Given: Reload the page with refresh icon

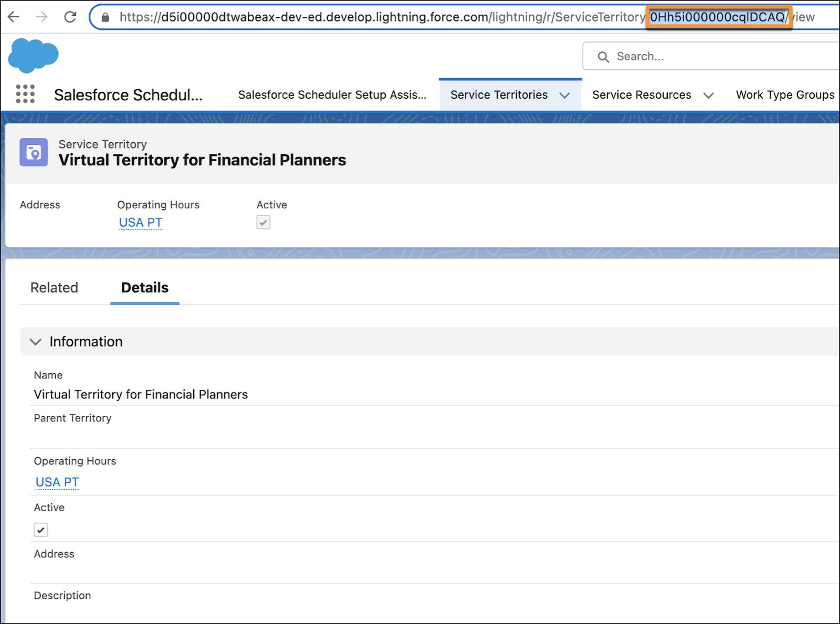Looking at the screenshot, I should [x=70, y=17].
